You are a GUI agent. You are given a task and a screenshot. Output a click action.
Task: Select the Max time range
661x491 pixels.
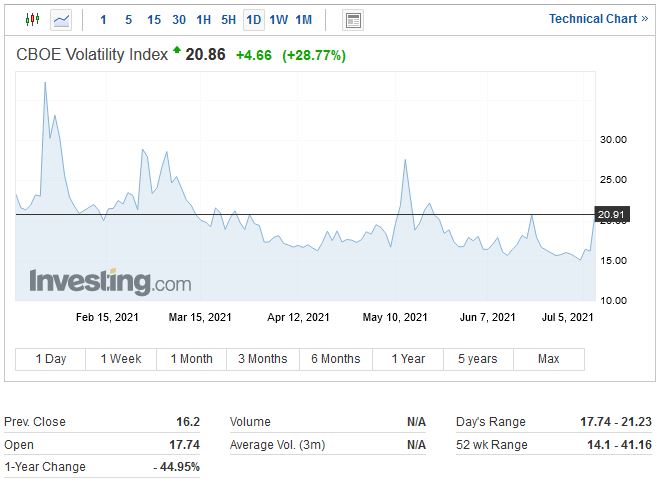[x=548, y=359]
